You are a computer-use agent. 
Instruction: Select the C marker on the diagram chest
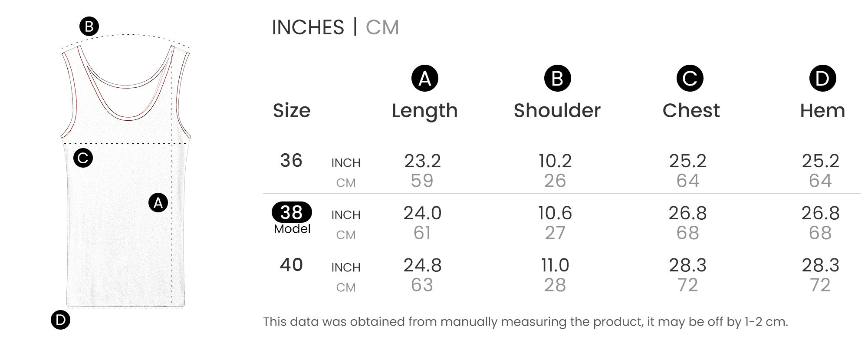[x=83, y=158]
